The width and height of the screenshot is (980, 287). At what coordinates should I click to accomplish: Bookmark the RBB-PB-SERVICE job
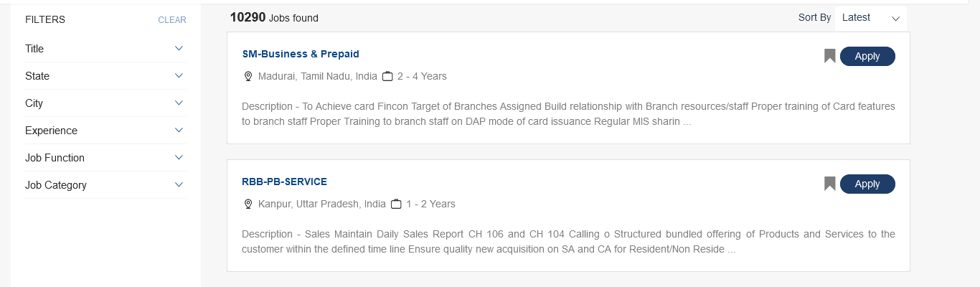coord(830,184)
